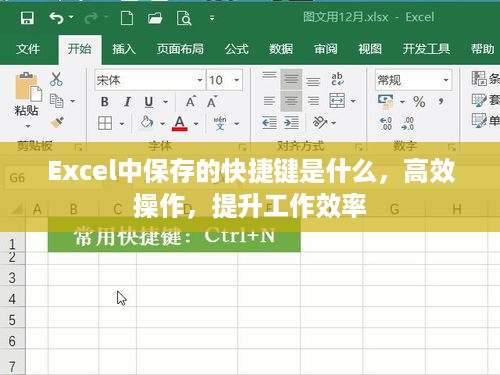500x375 pixels.
Task: Click Decrease Indent icon
Action: [x=269, y=123]
